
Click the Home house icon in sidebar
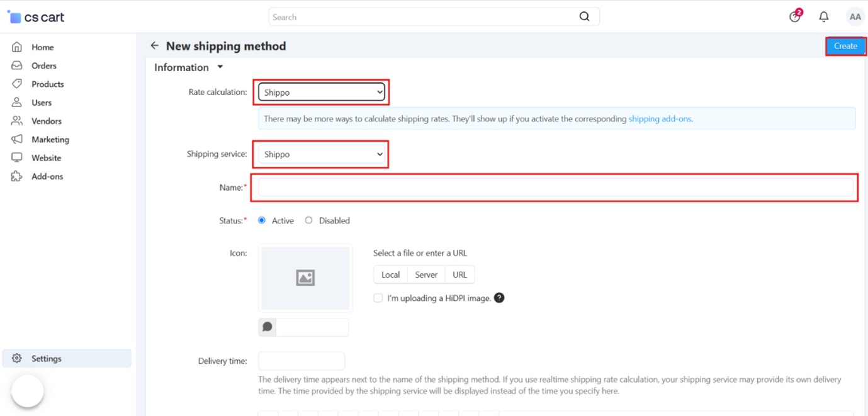[x=17, y=47]
